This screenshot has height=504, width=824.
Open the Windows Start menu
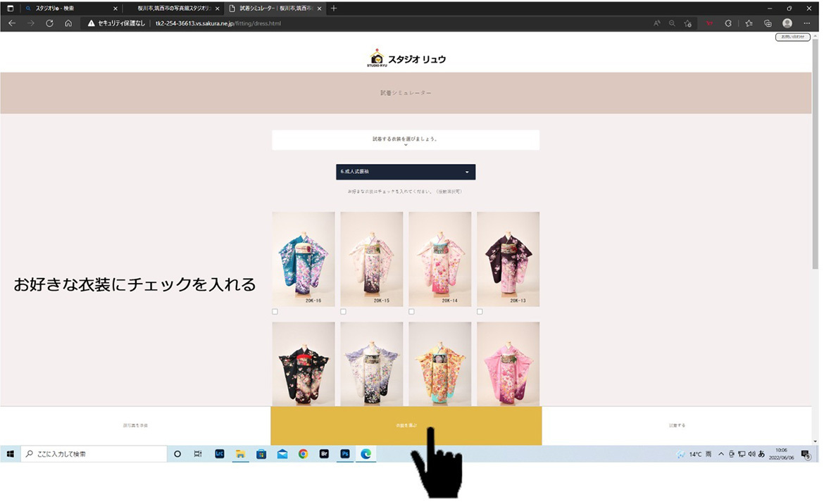coord(11,454)
